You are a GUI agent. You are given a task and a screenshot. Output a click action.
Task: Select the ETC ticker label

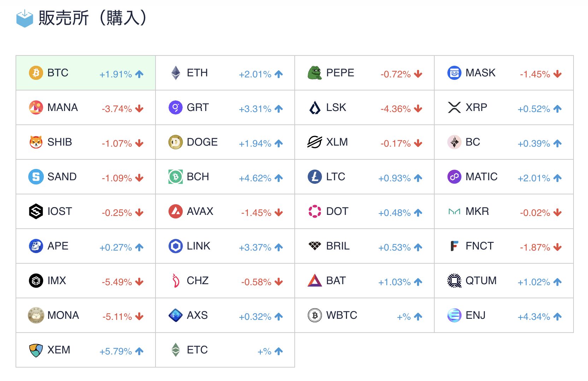197,350
